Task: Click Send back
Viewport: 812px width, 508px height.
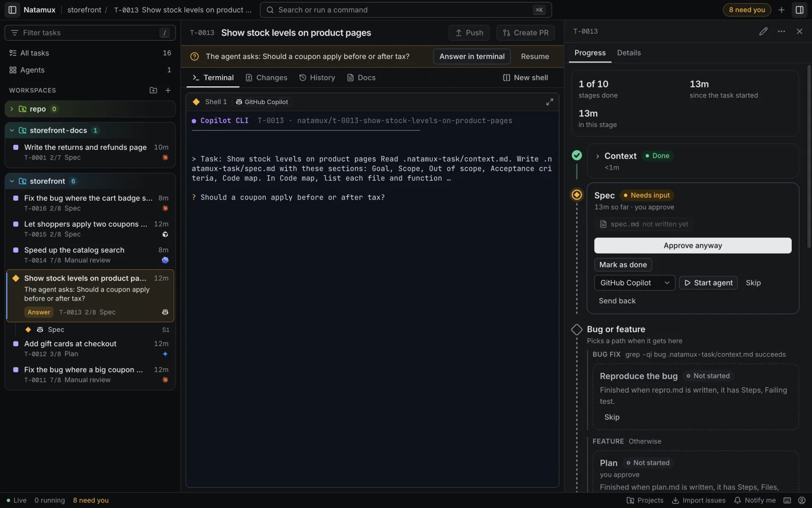Action: [617, 301]
